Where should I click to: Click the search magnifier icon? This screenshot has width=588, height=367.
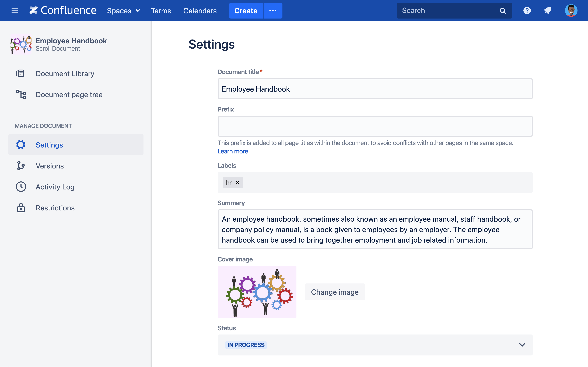[503, 11]
